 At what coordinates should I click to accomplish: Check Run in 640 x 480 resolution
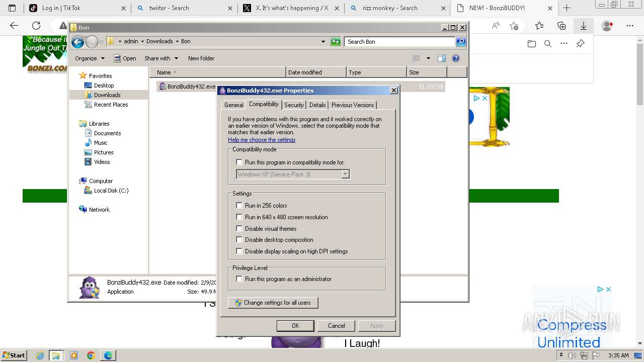[239, 217]
